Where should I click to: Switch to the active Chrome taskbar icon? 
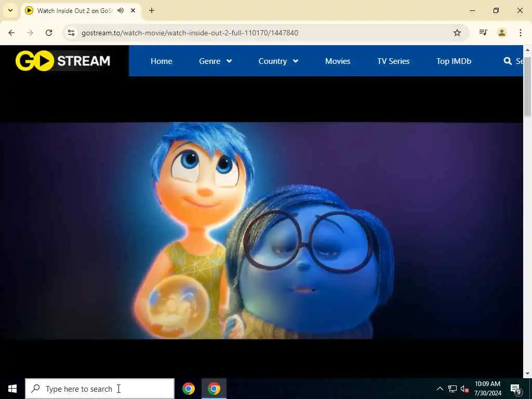[214, 389]
